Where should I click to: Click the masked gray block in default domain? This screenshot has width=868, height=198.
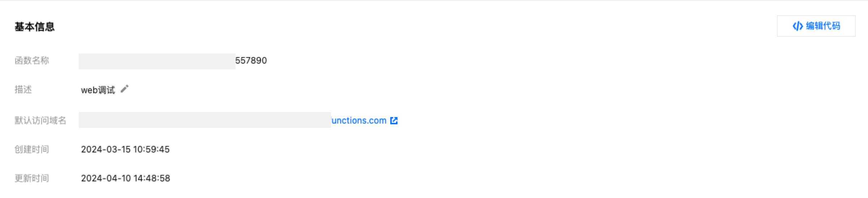[205, 120]
